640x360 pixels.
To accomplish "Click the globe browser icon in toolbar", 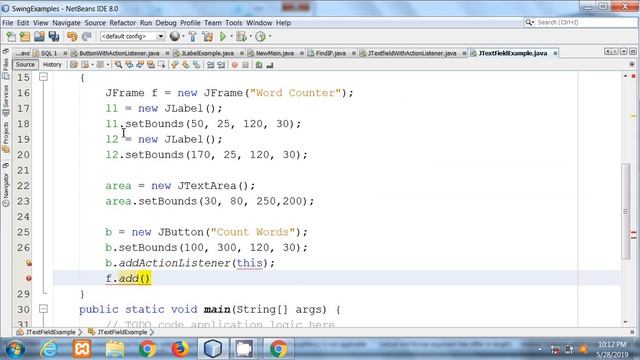I will click(x=174, y=36).
